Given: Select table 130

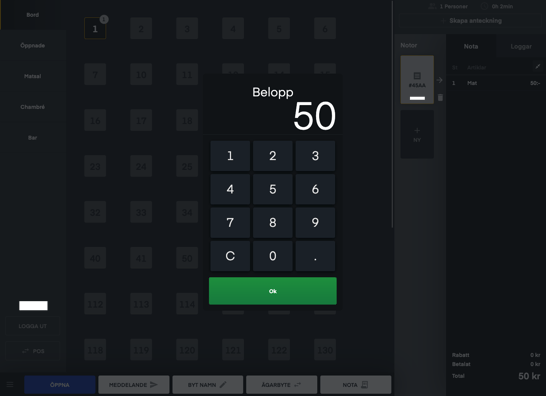Looking at the screenshot, I should [325, 350].
